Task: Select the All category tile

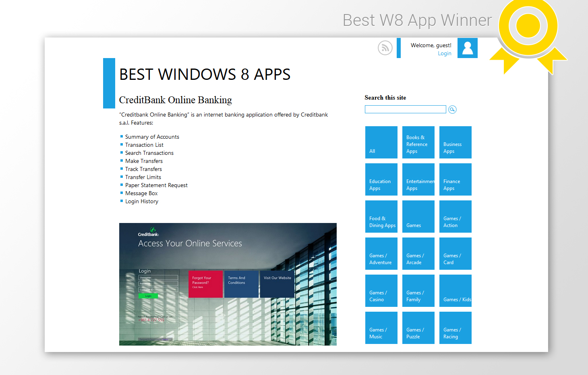Action: coord(381,142)
